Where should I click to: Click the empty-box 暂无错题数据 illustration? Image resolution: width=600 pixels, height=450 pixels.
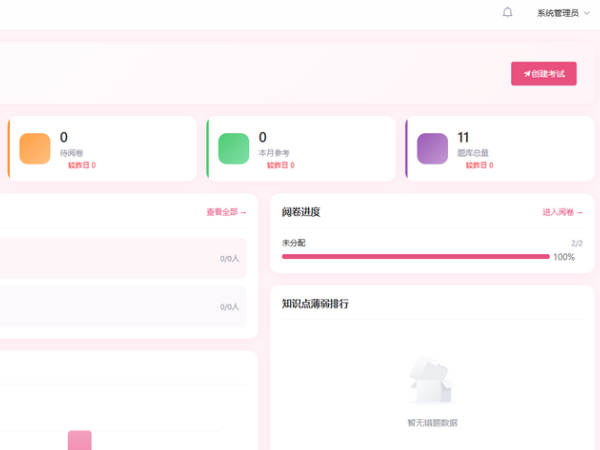point(432,381)
